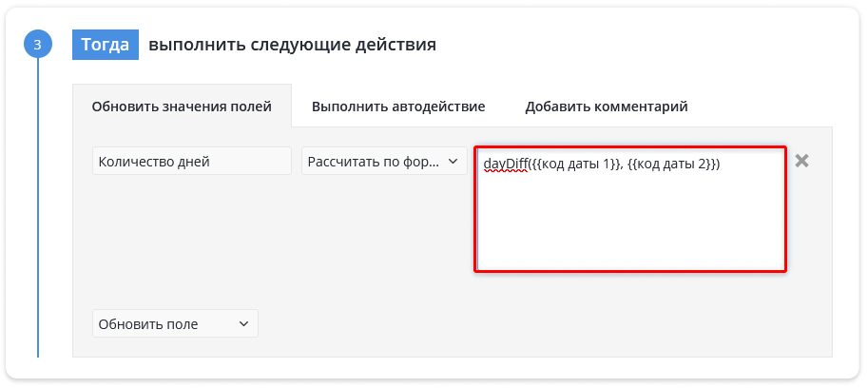Place cursor on «{{код даты 1}}» in formula

pos(577,165)
